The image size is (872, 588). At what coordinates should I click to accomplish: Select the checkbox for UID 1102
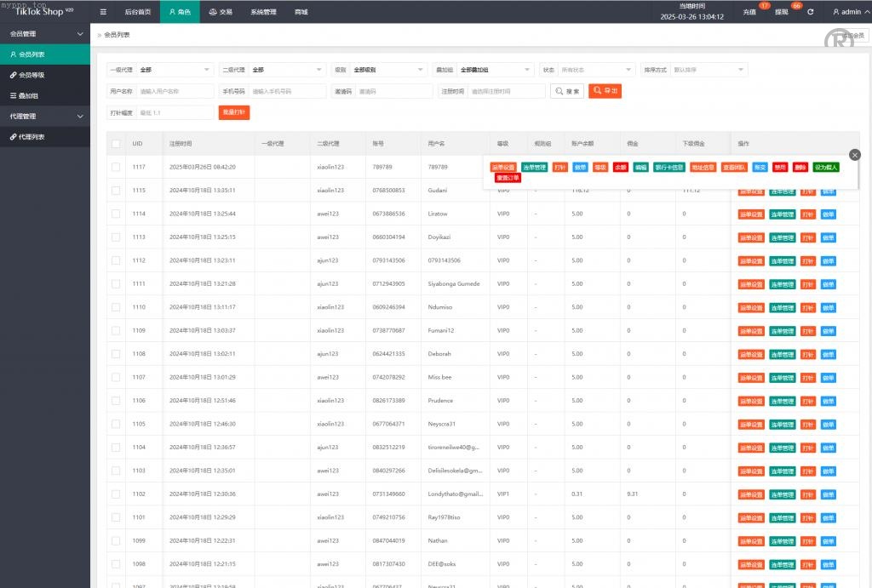click(116, 494)
